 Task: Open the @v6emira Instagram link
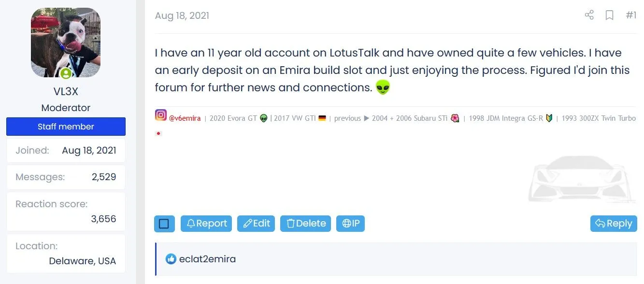[185, 118]
